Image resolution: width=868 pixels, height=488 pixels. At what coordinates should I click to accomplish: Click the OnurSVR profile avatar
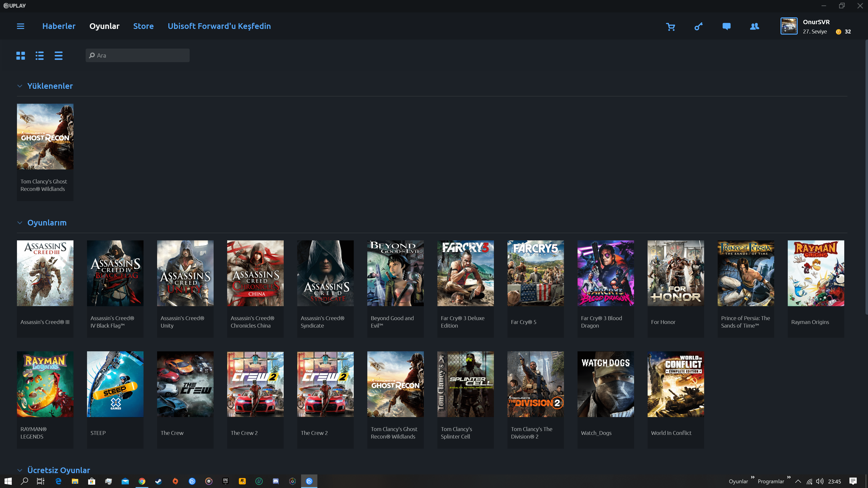click(789, 26)
